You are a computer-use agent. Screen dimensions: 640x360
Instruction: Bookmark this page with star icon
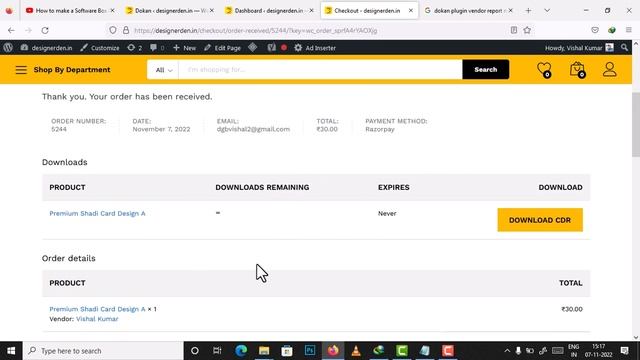tap(527, 30)
